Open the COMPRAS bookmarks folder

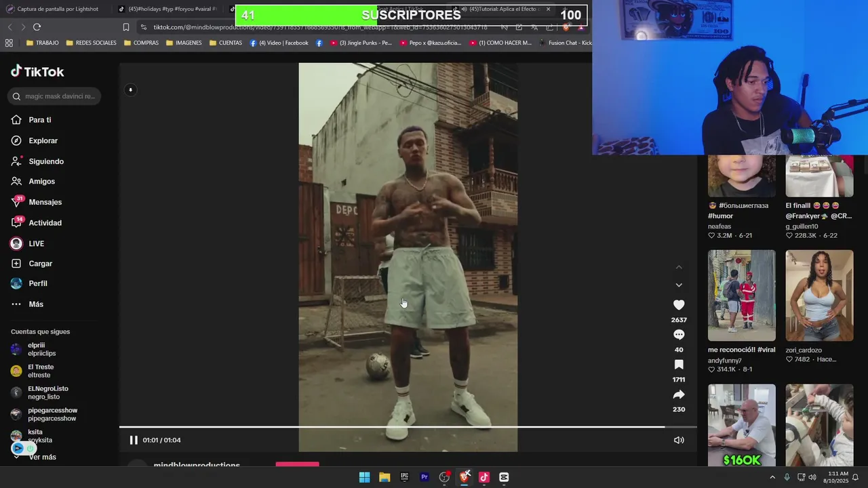(141, 43)
